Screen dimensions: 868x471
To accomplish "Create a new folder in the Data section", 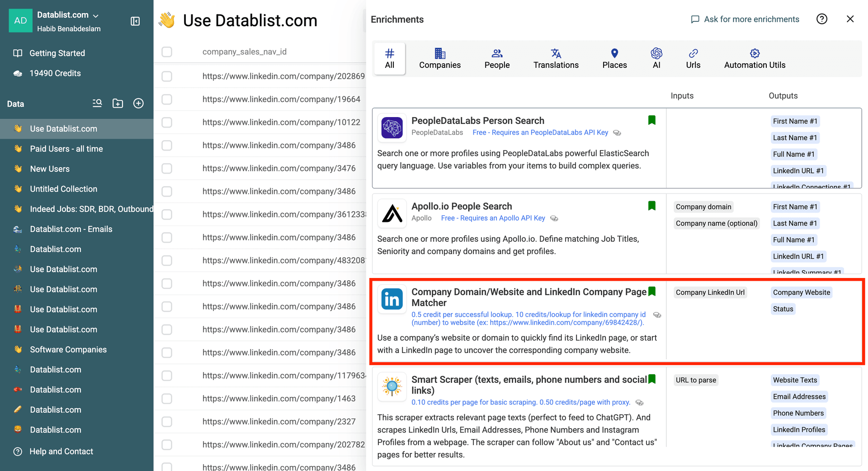I will click(x=118, y=103).
